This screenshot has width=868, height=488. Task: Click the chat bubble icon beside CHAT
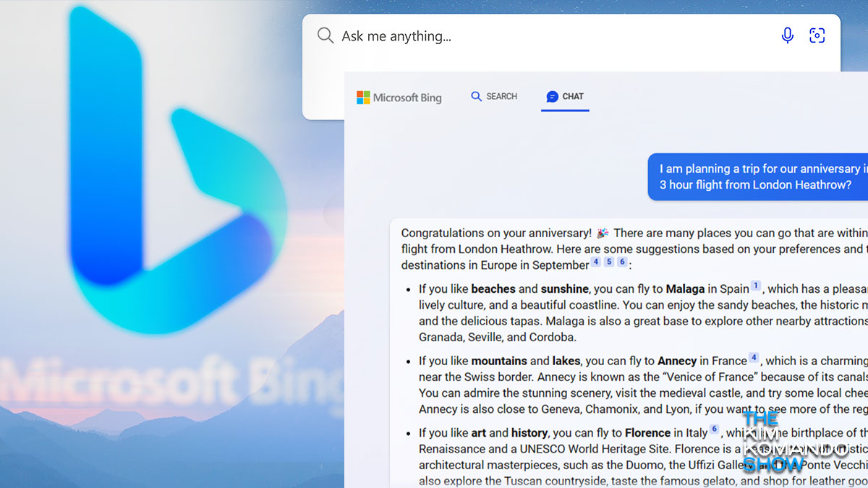point(553,96)
